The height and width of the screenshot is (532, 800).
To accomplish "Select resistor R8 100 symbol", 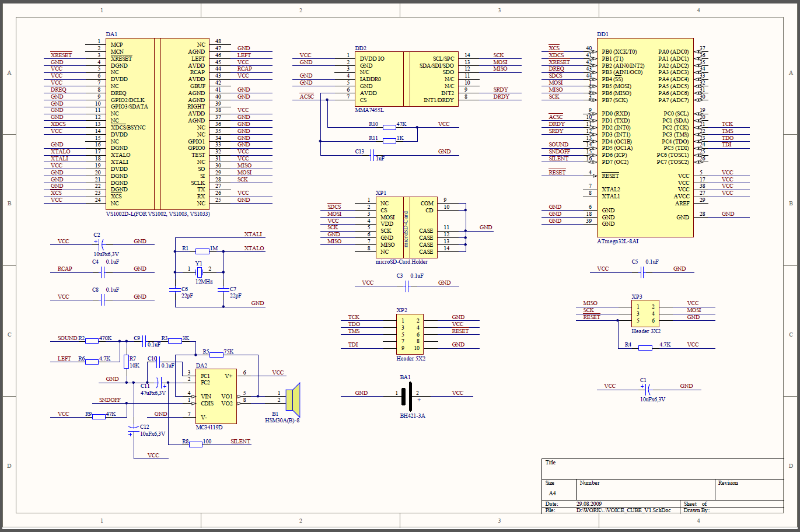I will point(195,444).
